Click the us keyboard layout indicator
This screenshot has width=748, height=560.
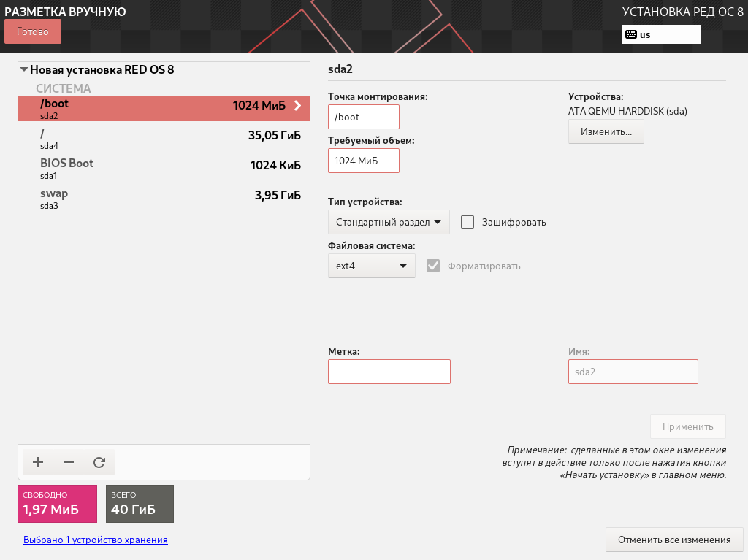pos(662,34)
